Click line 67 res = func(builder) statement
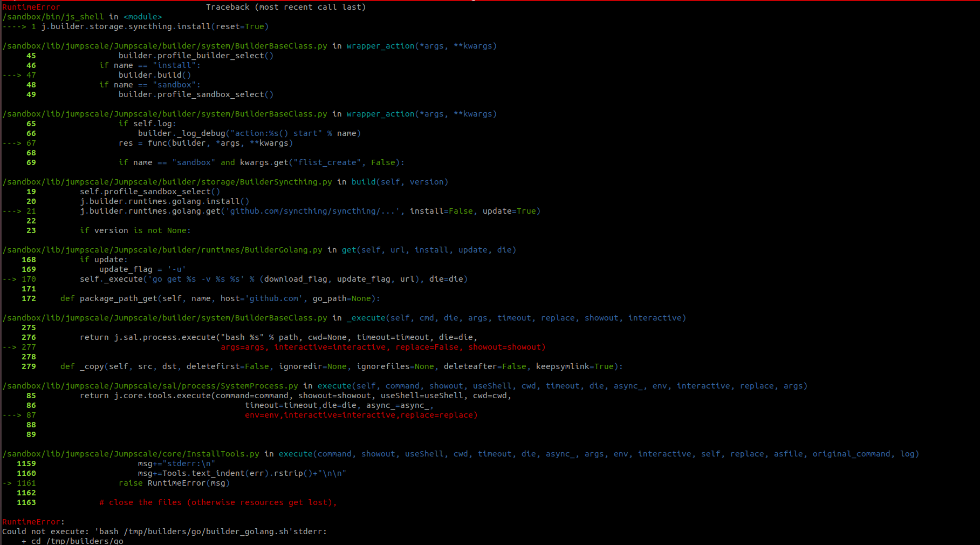The image size is (980, 545). click(x=205, y=143)
